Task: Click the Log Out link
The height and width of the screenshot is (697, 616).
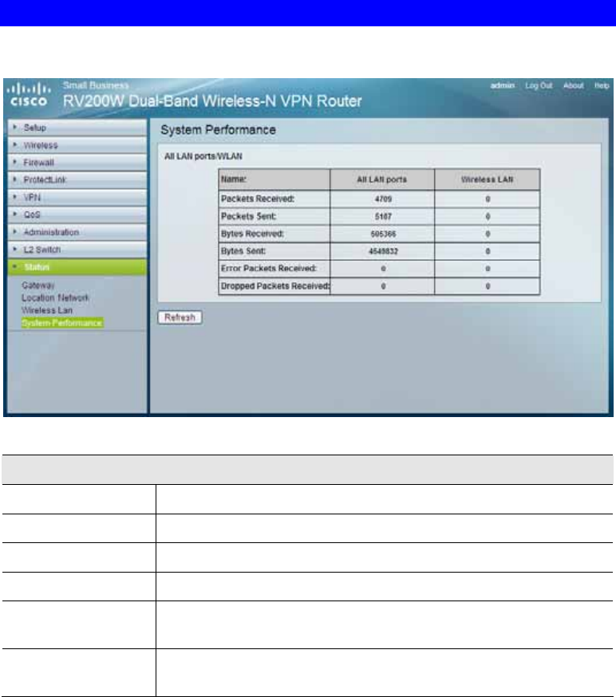Action: pyautogui.click(x=538, y=85)
